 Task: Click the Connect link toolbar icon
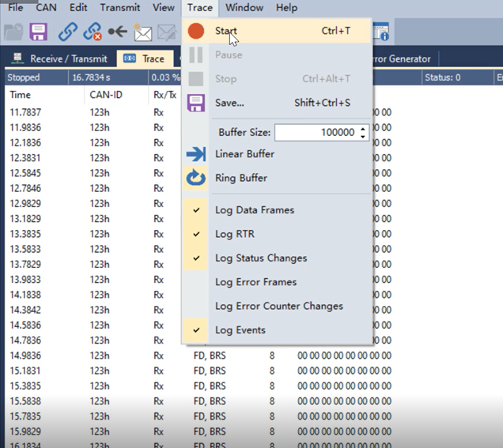68,32
